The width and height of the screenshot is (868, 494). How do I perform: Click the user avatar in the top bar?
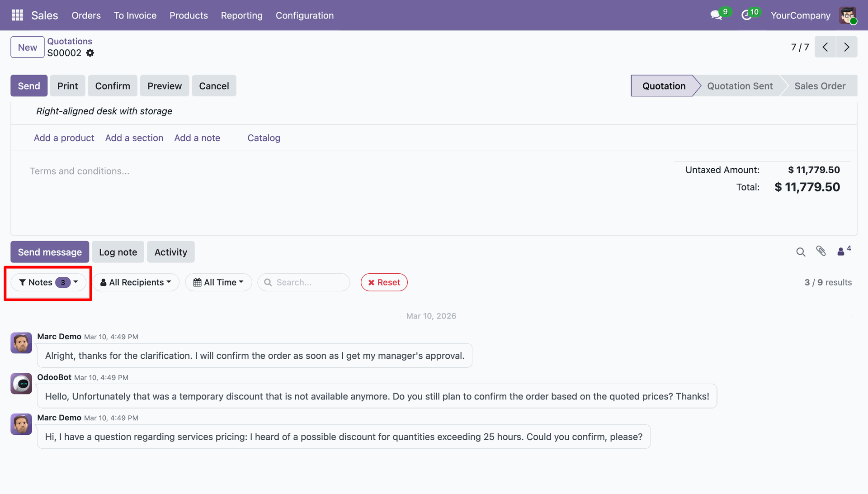[848, 15]
